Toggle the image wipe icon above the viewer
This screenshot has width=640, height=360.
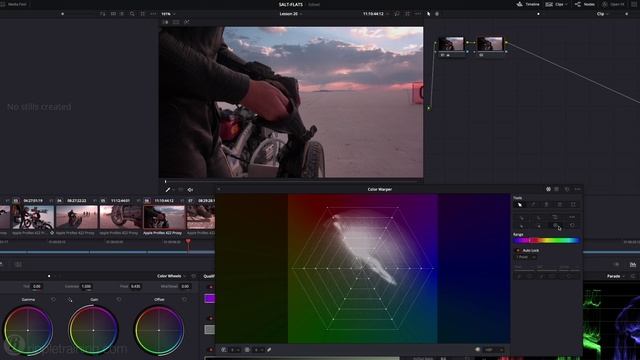(x=166, y=22)
